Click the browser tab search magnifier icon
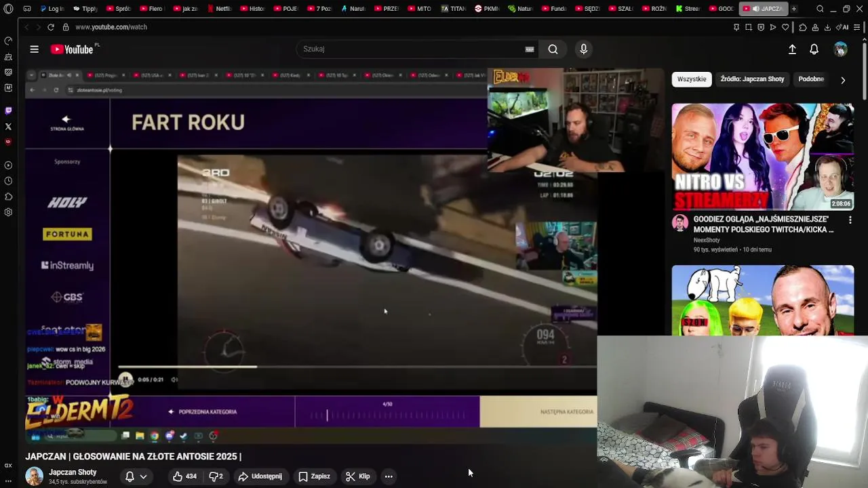The height and width of the screenshot is (488, 868). 820,9
